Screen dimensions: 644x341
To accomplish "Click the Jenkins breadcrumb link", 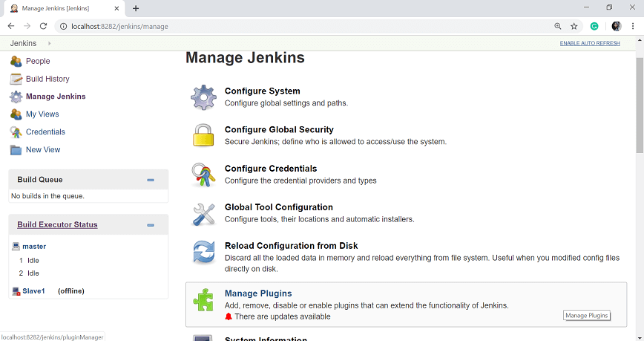I will click(24, 43).
